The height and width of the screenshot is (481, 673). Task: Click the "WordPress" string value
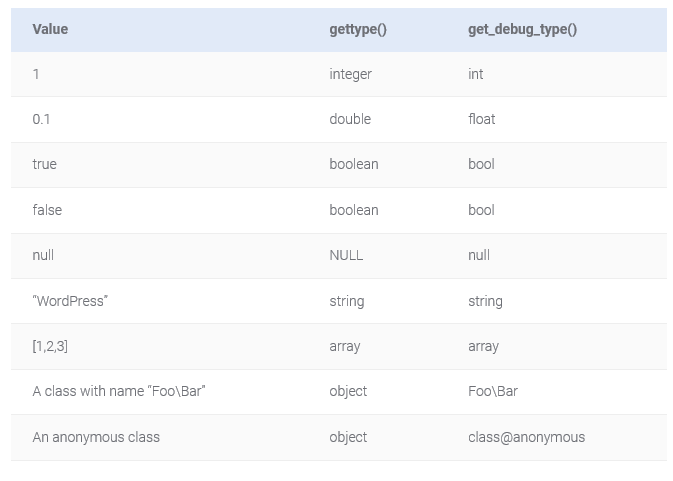[x=70, y=301]
